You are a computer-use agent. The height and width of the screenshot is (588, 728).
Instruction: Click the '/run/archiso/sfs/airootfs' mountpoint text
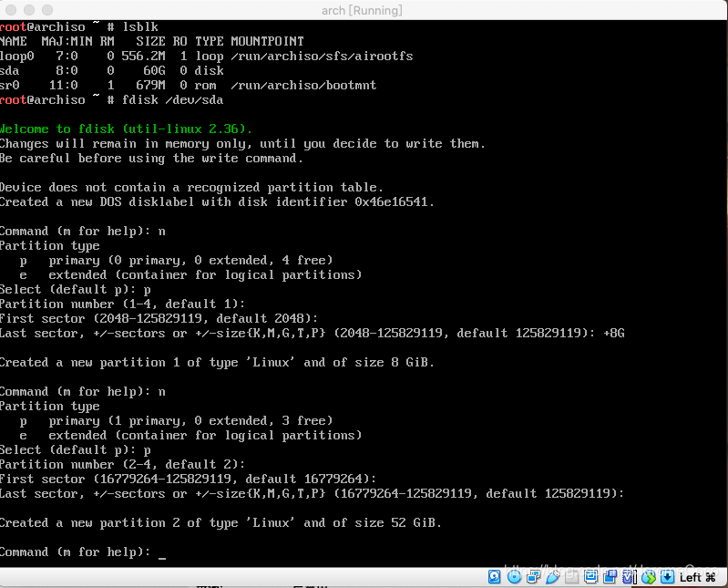coord(322,57)
